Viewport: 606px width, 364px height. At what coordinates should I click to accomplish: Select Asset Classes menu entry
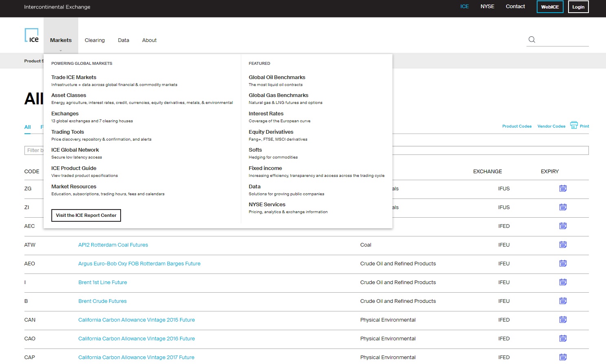click(68, 95)
